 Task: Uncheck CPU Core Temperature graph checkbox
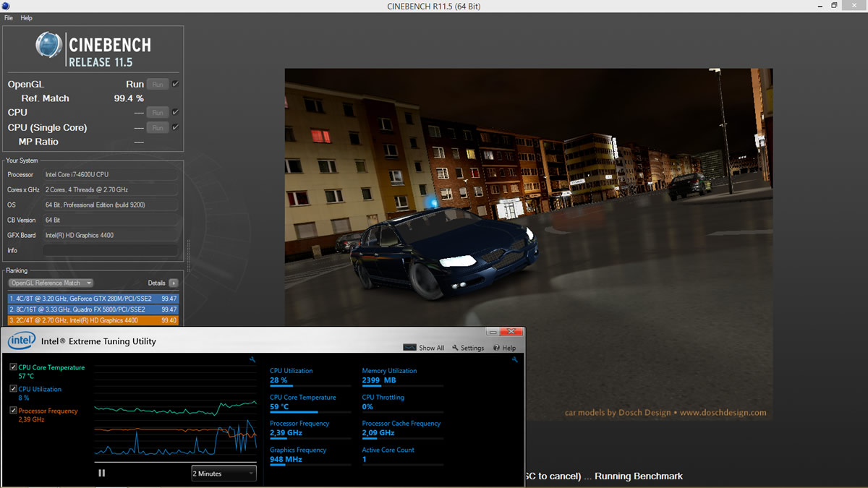click(14, 367)
